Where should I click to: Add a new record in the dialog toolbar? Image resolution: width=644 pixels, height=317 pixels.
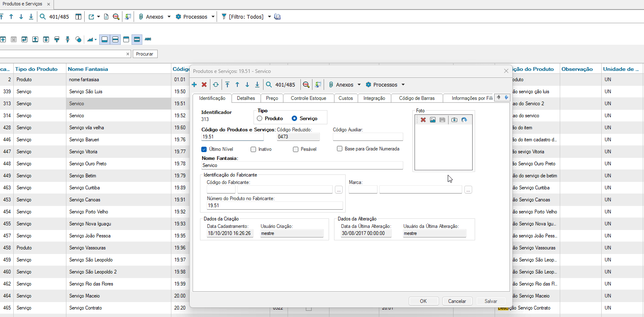194,85
